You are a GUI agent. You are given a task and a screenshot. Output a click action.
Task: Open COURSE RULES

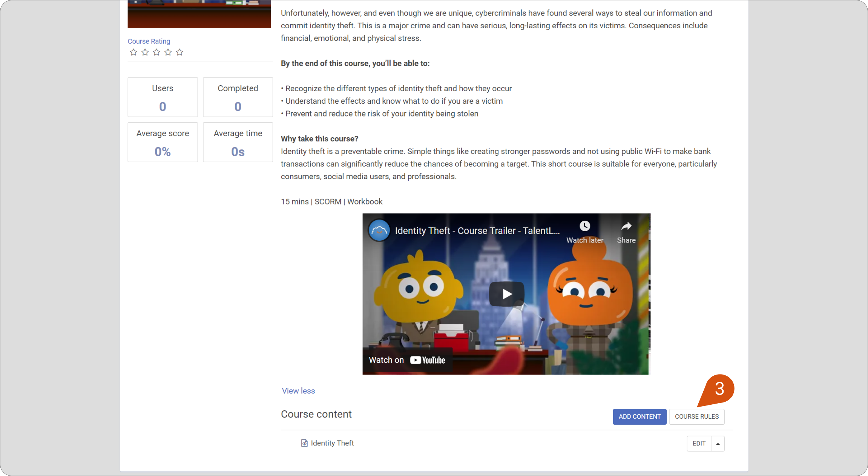coord(697,417)
